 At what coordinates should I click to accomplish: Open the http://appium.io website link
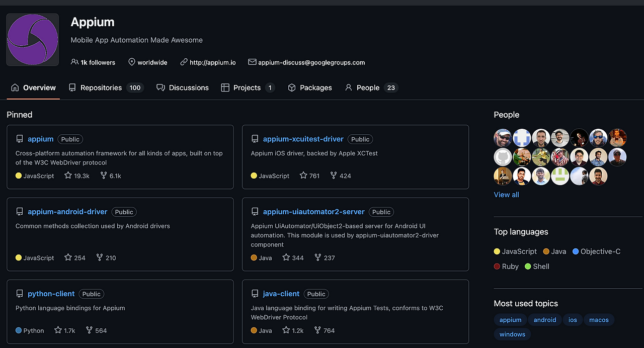point(213,62)
